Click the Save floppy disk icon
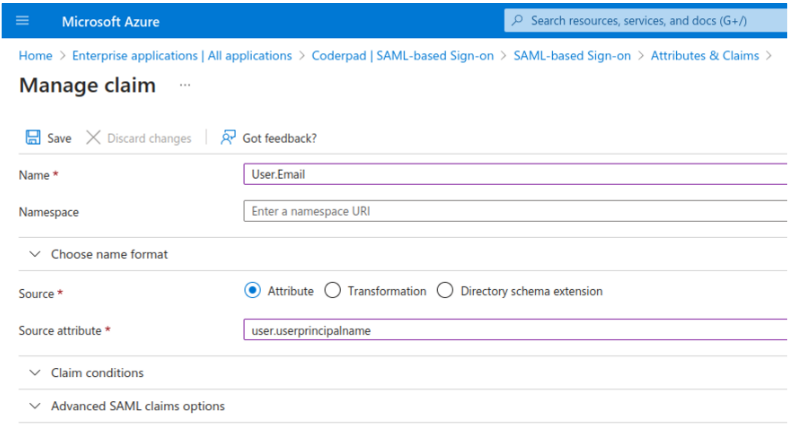The width and height of the screenshot is (789, 426). [x=33, y=138]
